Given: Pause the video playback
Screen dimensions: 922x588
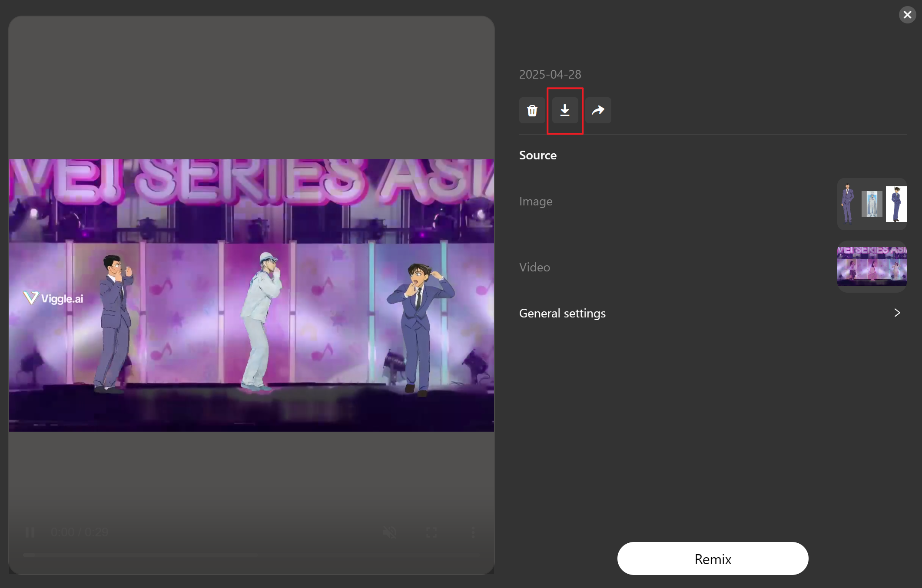Looking at the screenshot, I should pyautogui.click(x=30, y=532).
